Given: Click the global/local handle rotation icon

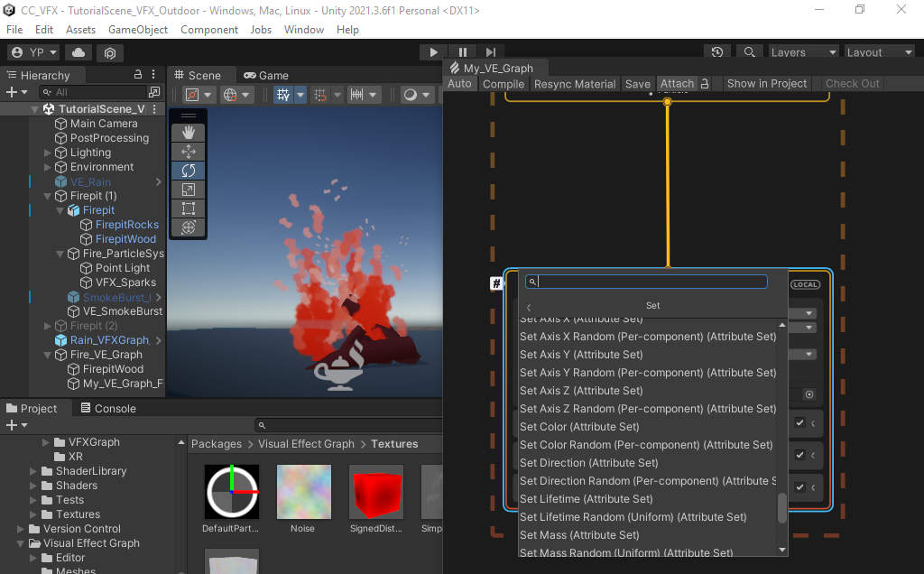Looking at the screenshot, I should [x=230, y=94].
